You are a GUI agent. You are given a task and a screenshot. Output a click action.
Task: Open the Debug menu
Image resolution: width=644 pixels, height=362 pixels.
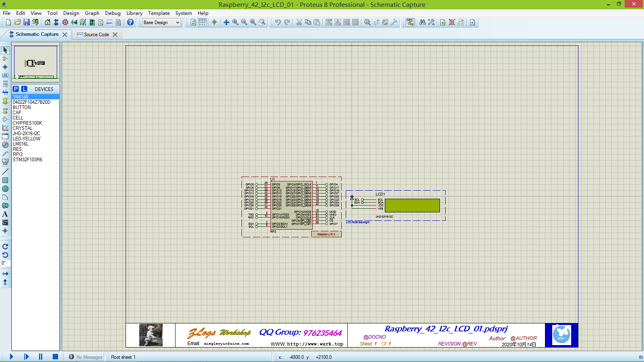[x=113, y=13]
